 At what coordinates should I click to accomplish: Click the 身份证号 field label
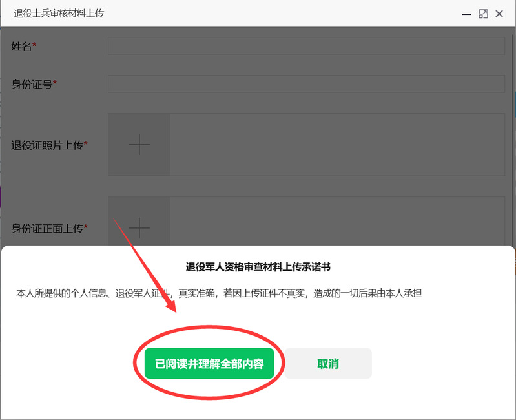point(32,84)
